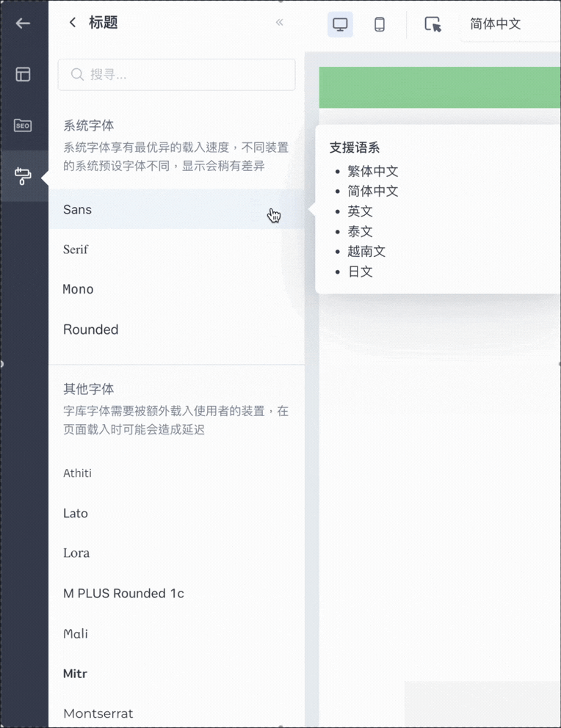Select the Rounded system font

coord(176,330)
